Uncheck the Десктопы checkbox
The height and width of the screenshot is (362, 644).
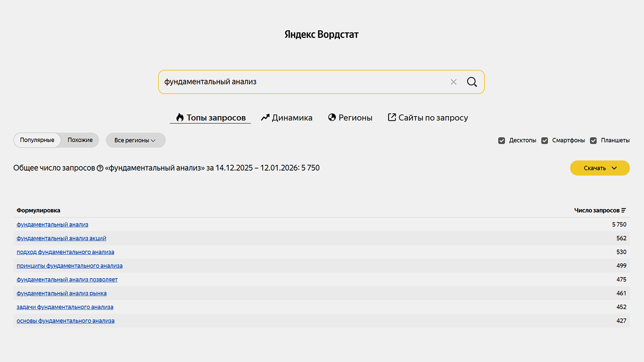click(501, 140)
